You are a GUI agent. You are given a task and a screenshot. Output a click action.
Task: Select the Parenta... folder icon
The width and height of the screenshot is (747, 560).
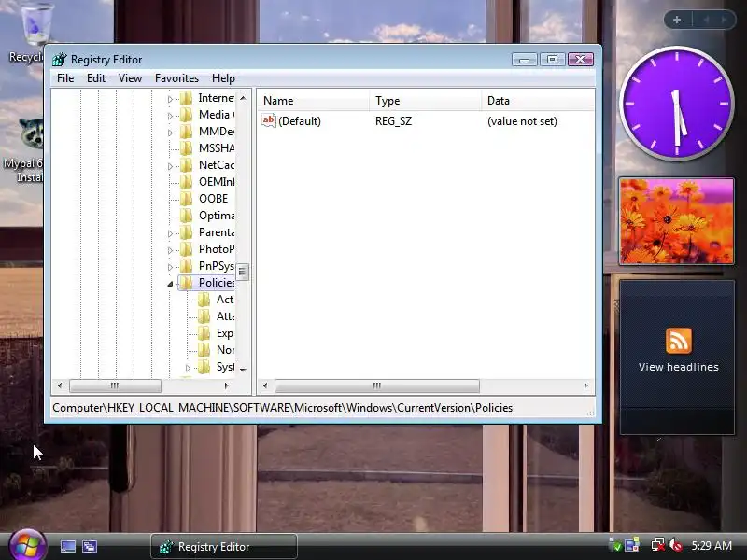(x=186, y=232)
